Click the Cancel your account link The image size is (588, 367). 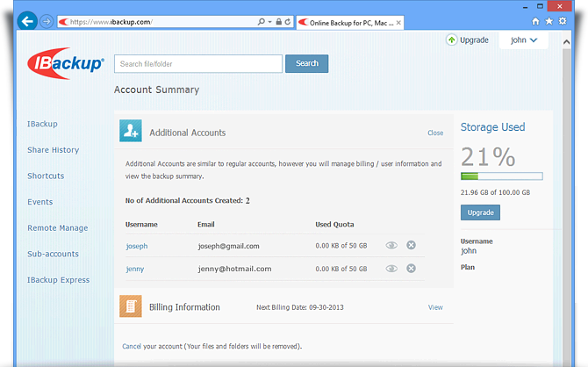click(x=132, y=346)
